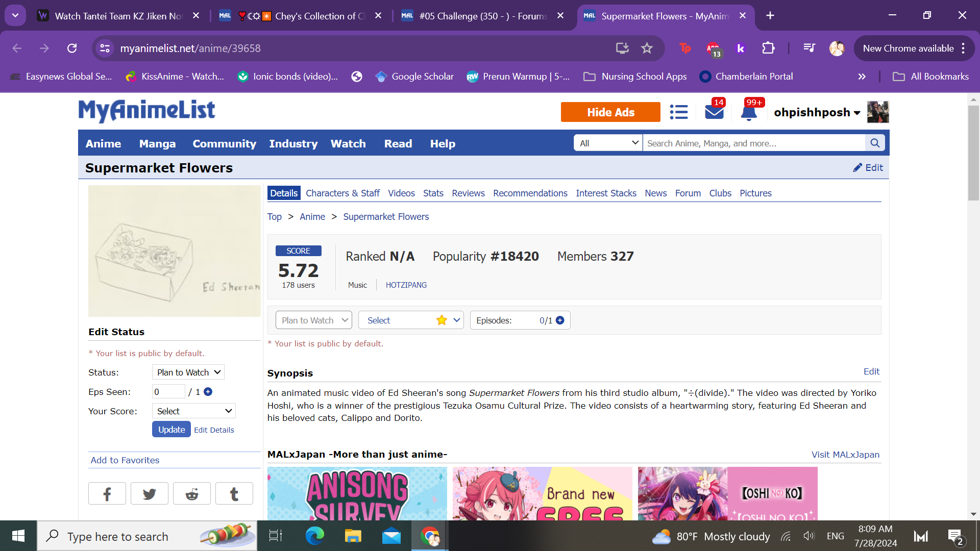Open Microsoft Edge from taskbar
Screen dimensions: 980x551
click(x=314, y=536)
